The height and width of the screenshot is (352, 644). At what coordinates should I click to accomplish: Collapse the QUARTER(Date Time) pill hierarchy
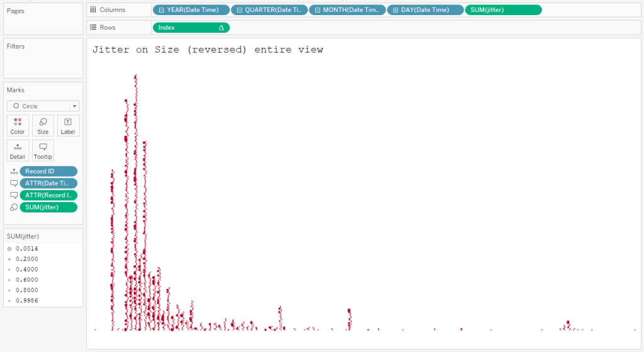point(240,10)
